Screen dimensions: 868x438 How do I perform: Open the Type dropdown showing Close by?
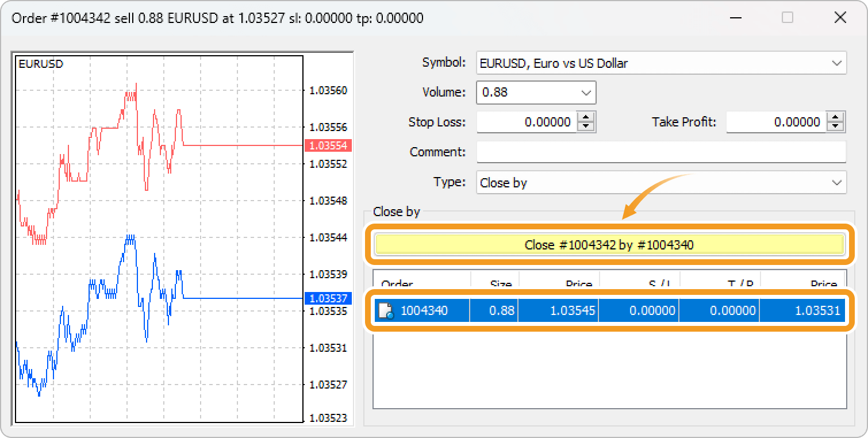coord(835,183)
